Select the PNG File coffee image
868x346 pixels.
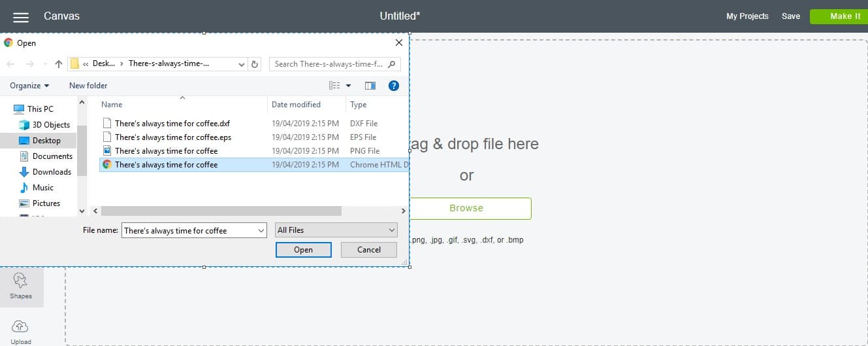pos(167,151)
